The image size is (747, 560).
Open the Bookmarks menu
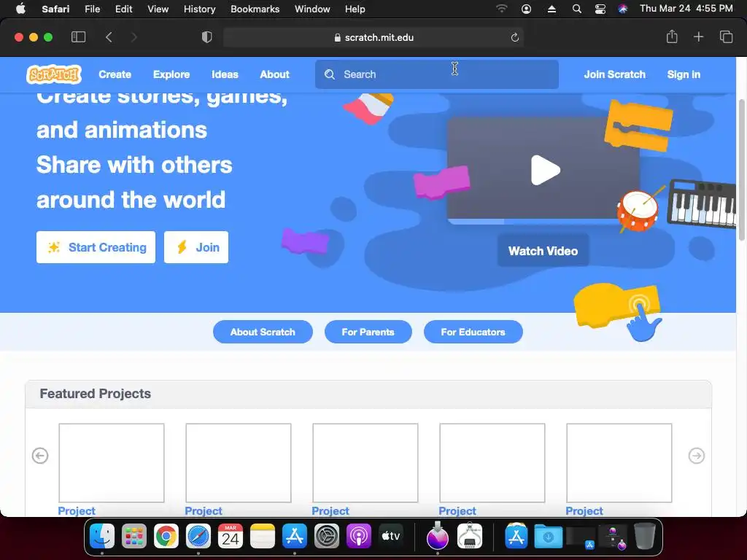[255, 9]
